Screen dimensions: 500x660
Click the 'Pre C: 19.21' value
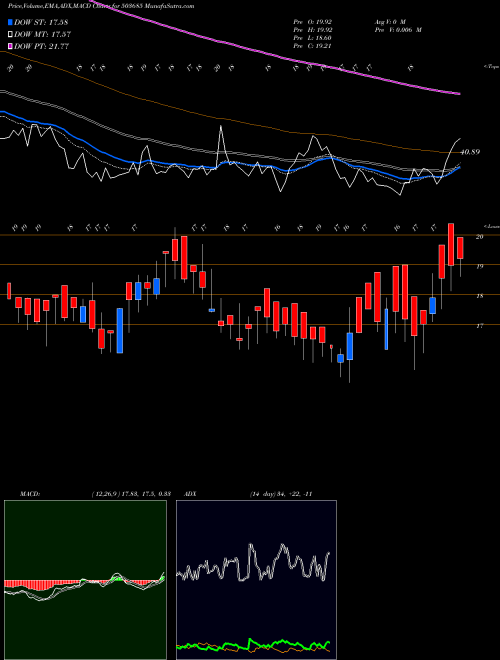point(313,46)
